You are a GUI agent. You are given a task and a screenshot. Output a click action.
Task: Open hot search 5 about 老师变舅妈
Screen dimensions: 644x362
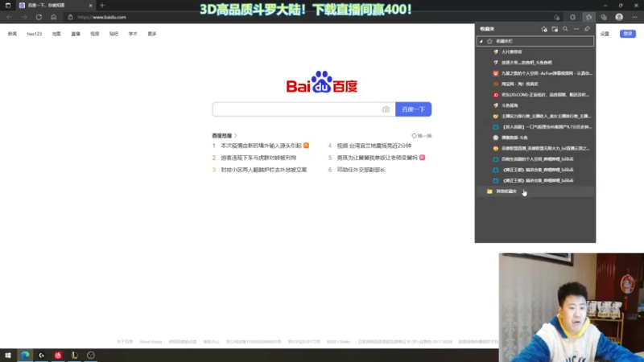pos(377,158)
